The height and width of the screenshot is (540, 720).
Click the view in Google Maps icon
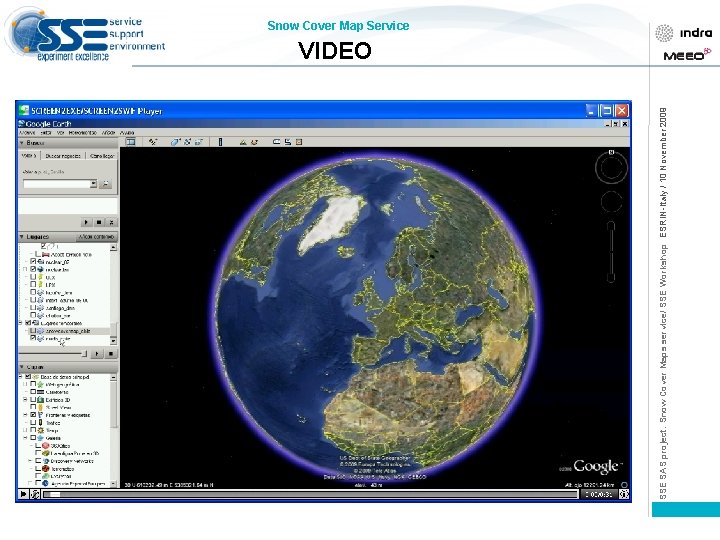coord(299,142)
